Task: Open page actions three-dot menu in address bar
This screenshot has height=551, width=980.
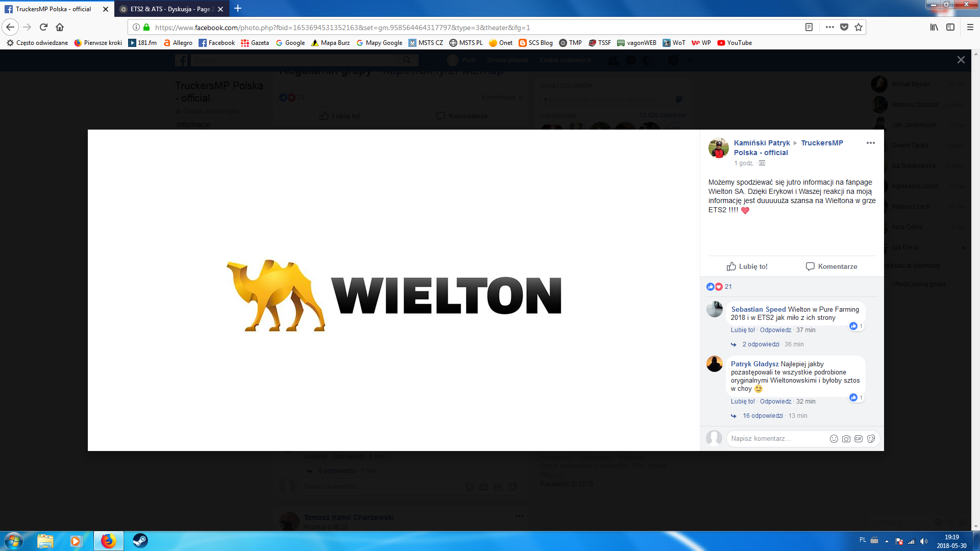Action: click(830, 27)
